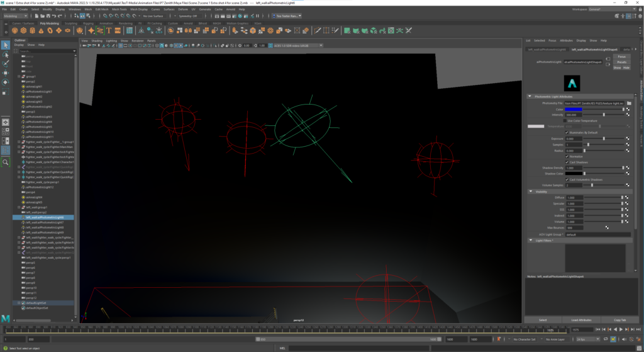Viewport: 644px width, 352px height.
Task: Toggle the Normalize checkbox
Action: click(567, 156)
